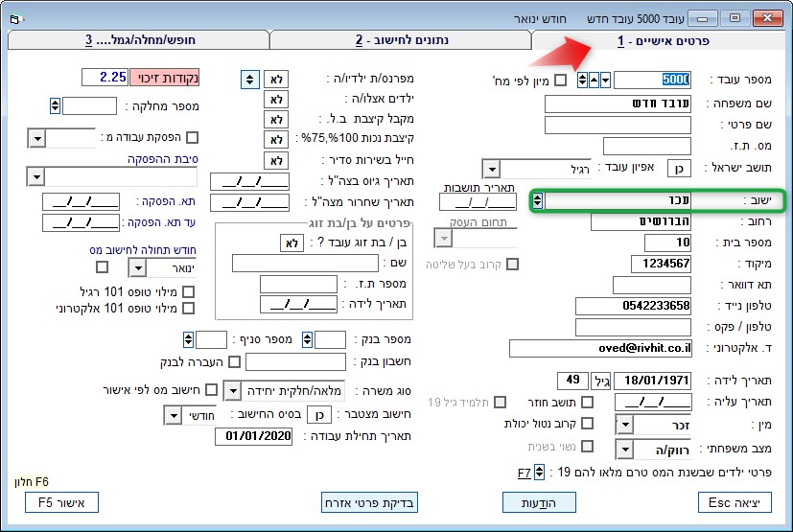Click the תאריך תושבות date field
This screenshot has width=793, height=532.
(478, 202)
